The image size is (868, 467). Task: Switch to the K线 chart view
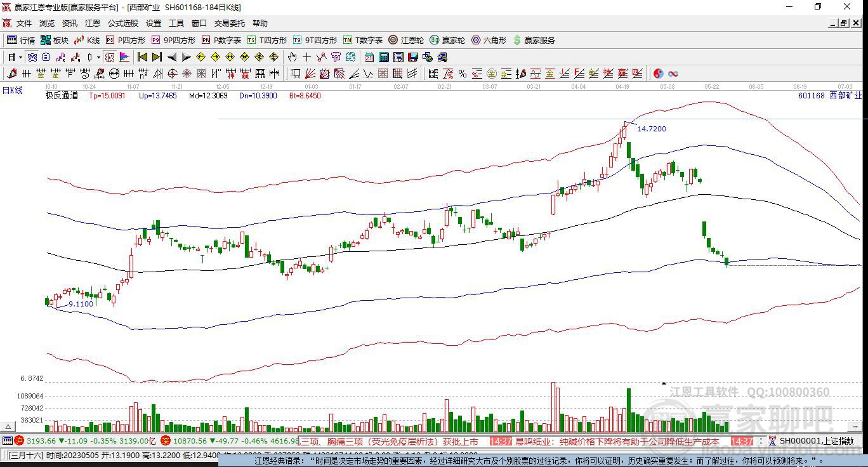(87, 40)
